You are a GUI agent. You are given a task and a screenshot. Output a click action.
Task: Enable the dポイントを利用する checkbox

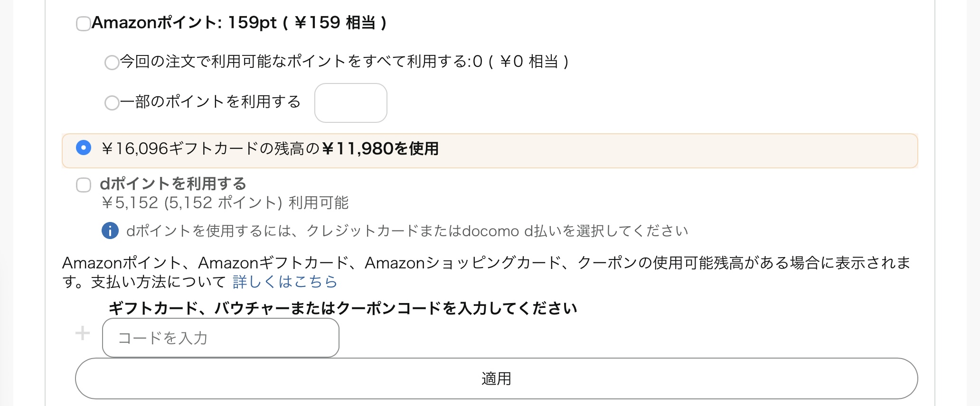coord(84,185)
